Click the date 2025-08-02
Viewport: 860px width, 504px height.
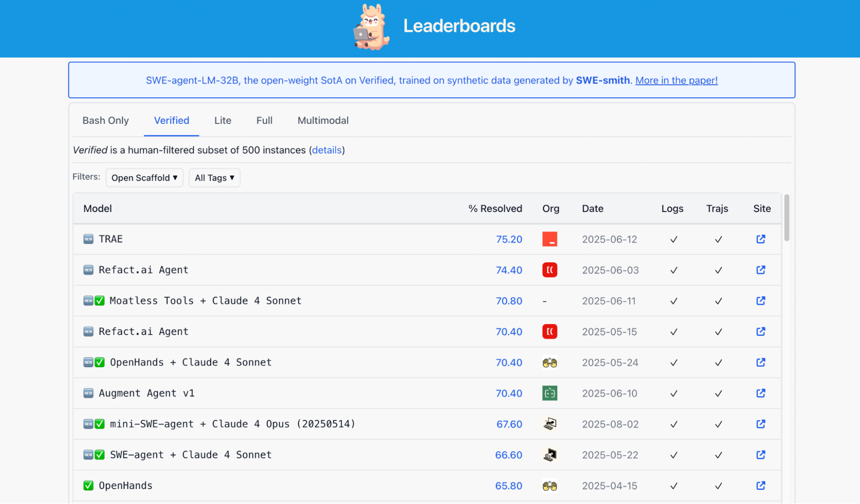tap(610, 424)
